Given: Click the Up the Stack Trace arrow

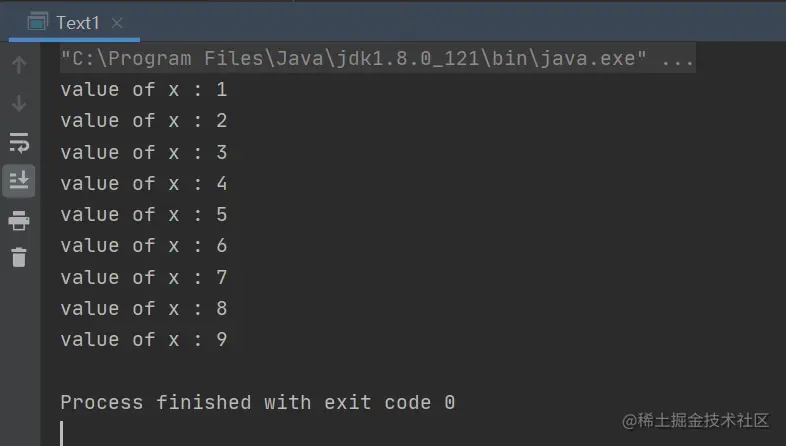Looking at the screenshot, I should click(19, 66).
